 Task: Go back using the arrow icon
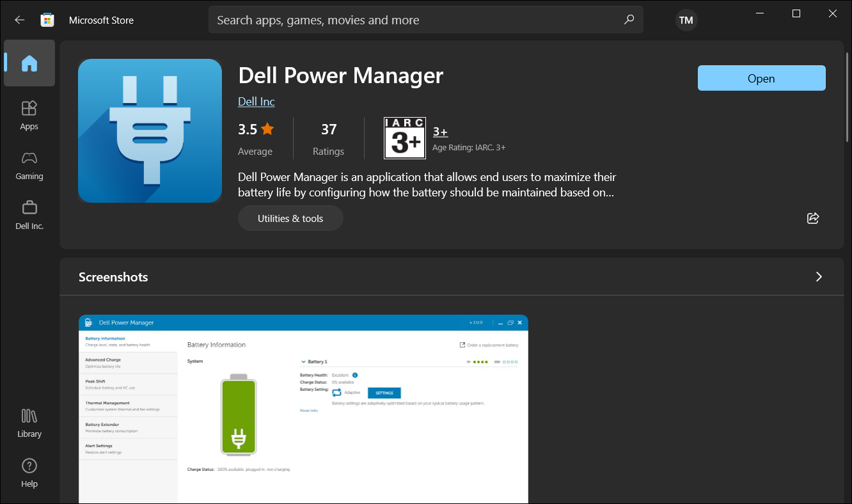19,20
